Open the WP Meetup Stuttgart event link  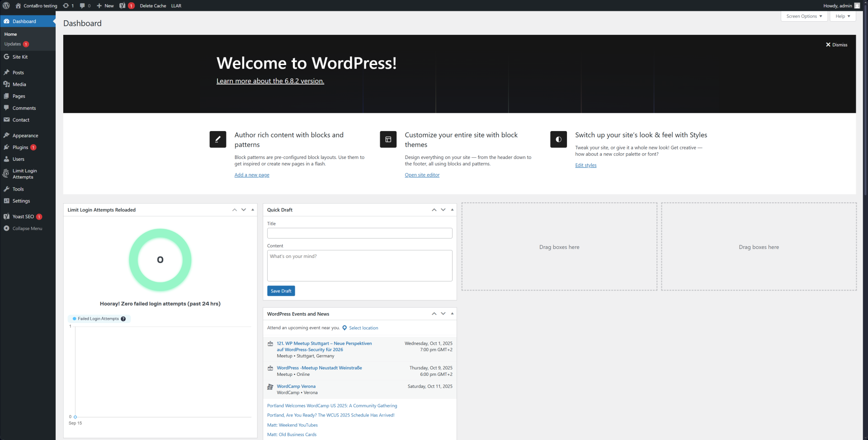coord(325,346)
